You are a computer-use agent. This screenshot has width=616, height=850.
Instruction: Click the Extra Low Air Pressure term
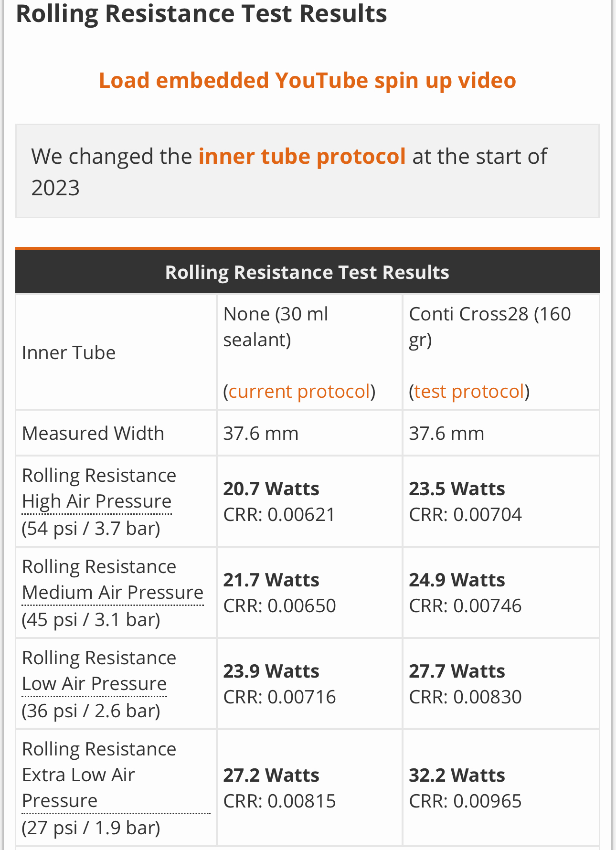(78, 788)
